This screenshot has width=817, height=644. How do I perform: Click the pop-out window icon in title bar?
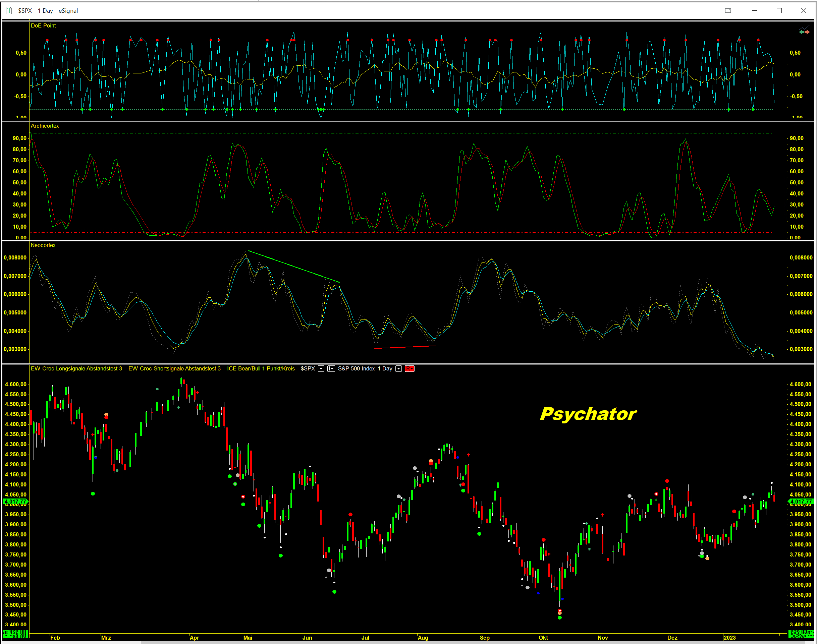(728, 10)
